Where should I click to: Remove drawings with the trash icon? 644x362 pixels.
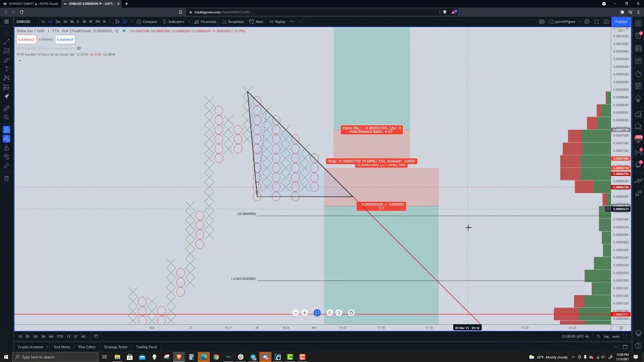(x=7, y=178)
